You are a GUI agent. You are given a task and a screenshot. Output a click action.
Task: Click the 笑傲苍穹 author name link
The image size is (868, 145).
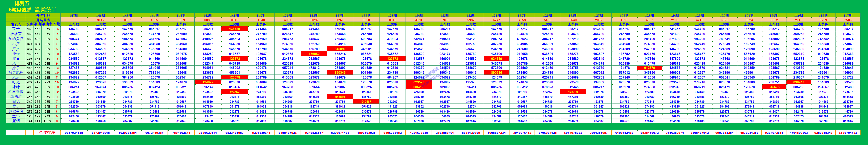point(16,111)
